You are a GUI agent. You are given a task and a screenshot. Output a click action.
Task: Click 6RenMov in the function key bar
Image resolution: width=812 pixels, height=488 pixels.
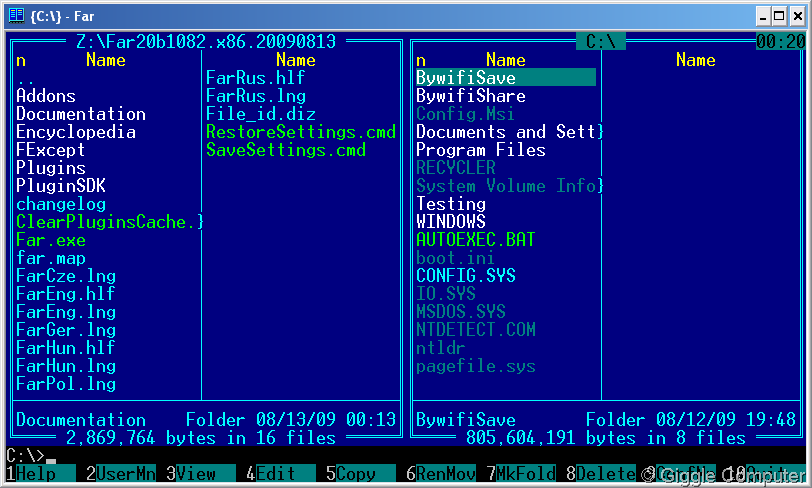[441, 473]
